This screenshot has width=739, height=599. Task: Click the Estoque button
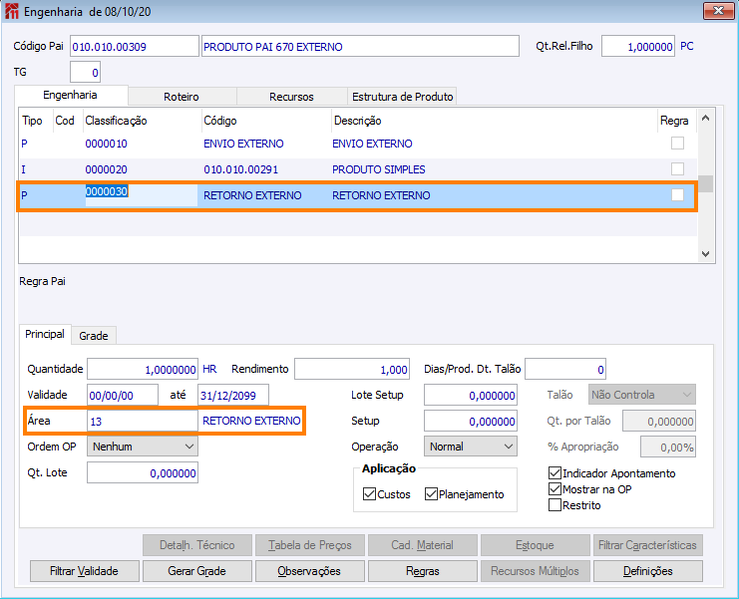click(x=535, y=545)
